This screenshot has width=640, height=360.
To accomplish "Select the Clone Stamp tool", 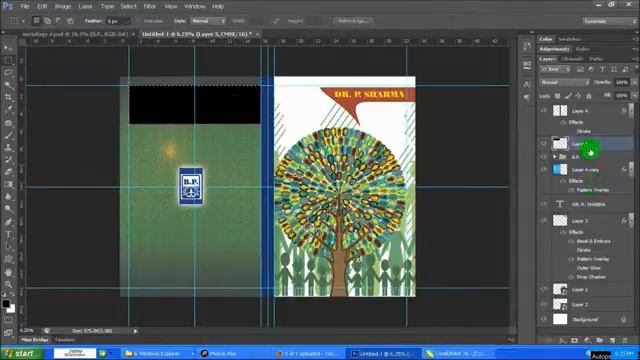I will click(x=8, y=147).
